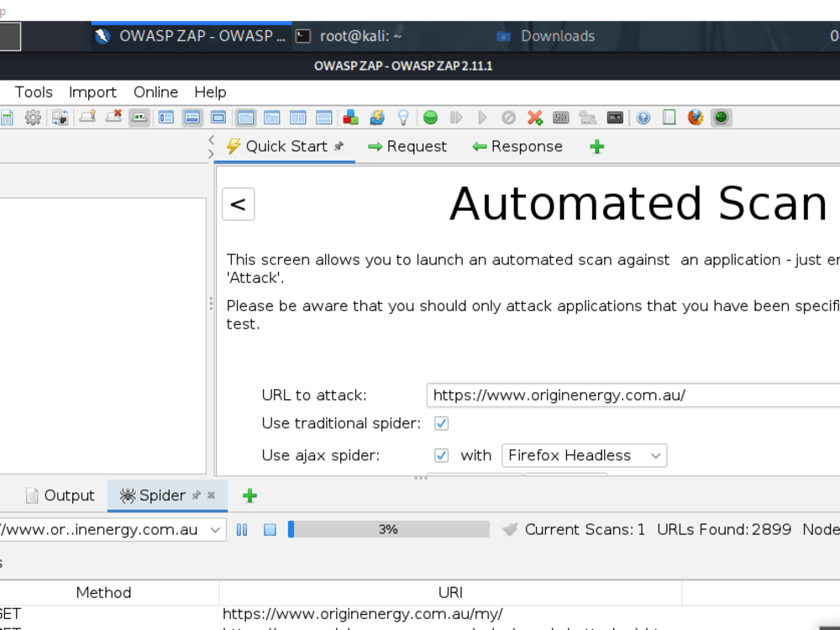
Task: Open the Tools menu
Action: tap(34, 92)
